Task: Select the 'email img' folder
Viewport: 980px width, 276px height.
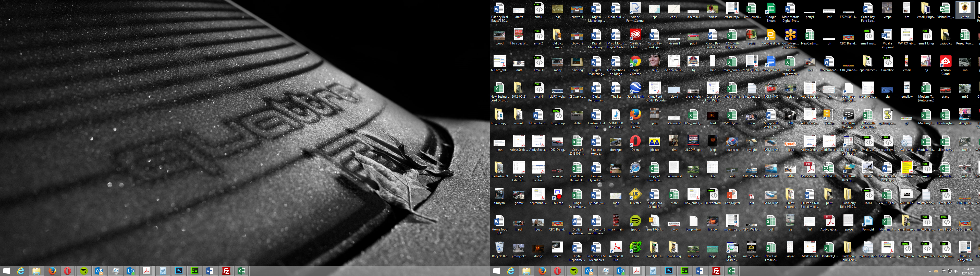Action: pyautogui.click(x=674, y=250)
